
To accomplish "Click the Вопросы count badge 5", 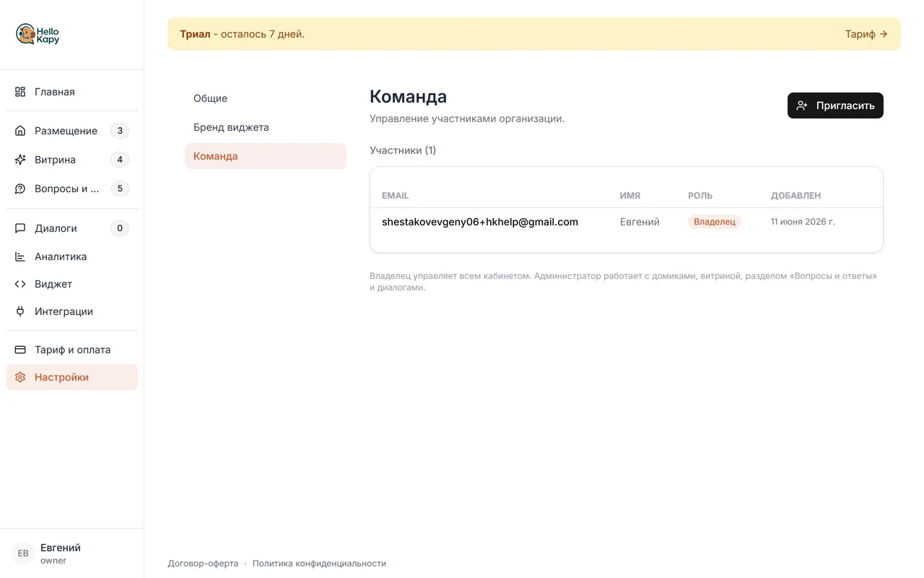I will point(120,189).
